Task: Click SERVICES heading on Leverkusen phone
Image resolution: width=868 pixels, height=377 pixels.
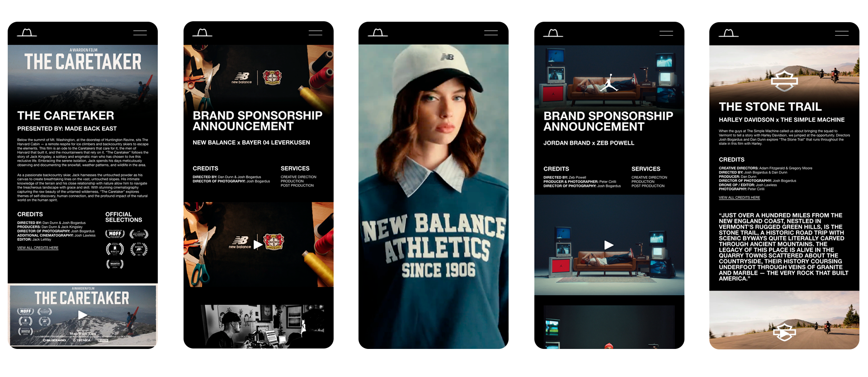Action: click(295, 168)
